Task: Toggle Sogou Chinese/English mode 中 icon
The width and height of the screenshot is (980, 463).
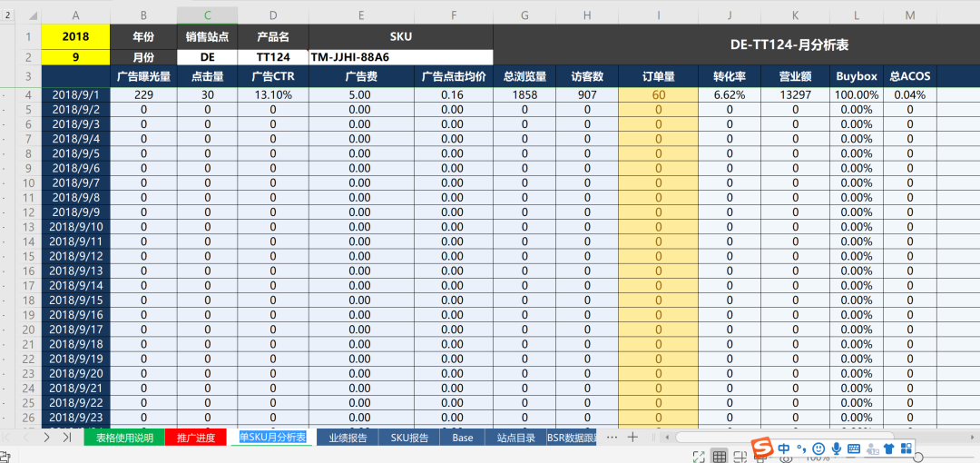Action: [x=784, y=448]
